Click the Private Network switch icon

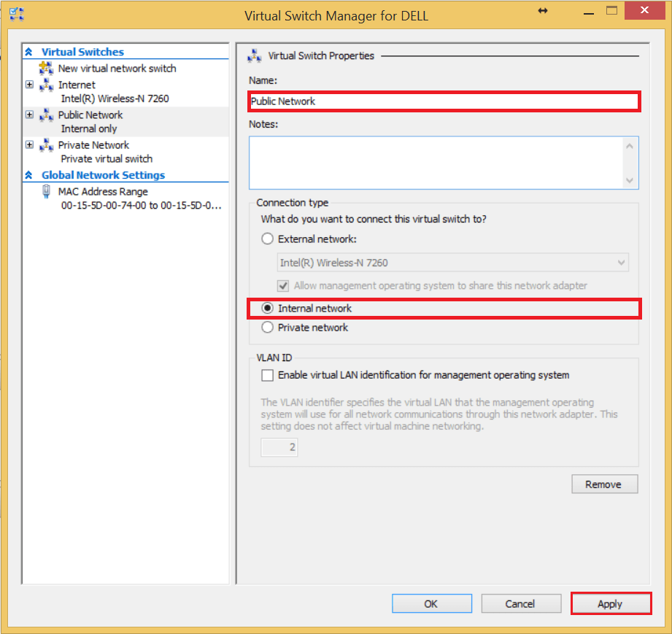coord(47,145)
